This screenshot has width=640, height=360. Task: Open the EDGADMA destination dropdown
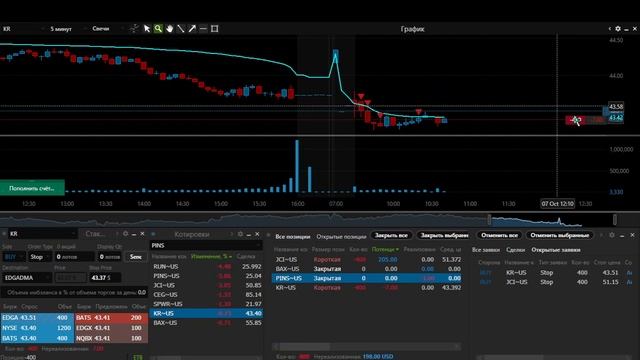(x=27, y=278)
